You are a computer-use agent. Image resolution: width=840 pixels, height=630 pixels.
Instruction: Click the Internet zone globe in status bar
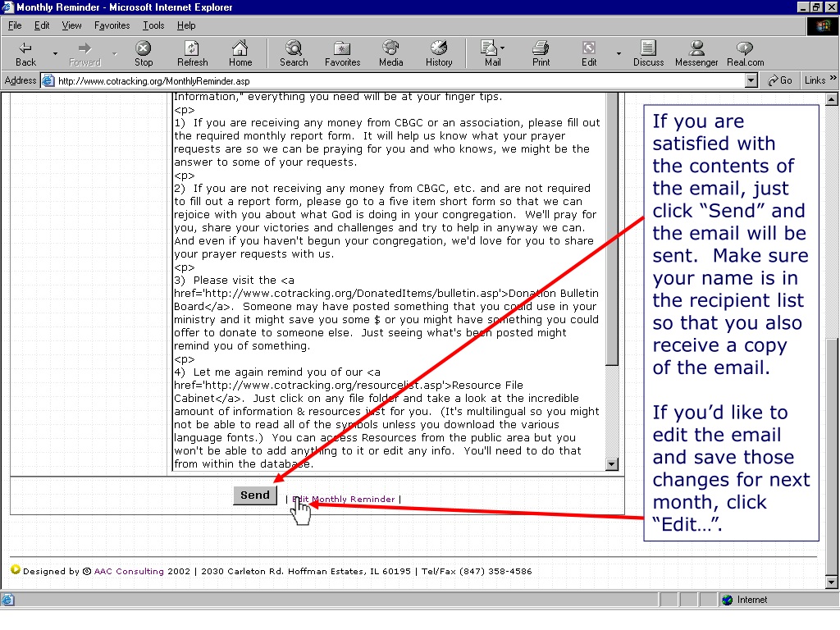point(727,600)
